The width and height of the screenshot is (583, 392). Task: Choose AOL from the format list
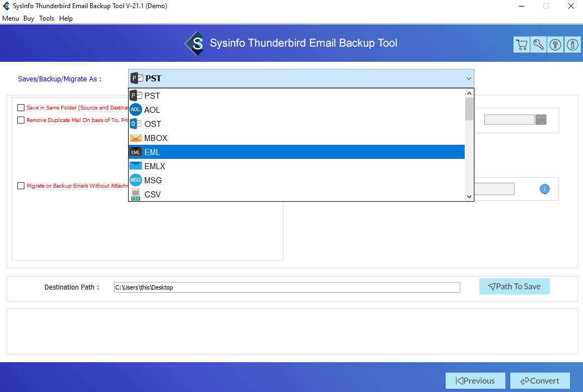296,110
